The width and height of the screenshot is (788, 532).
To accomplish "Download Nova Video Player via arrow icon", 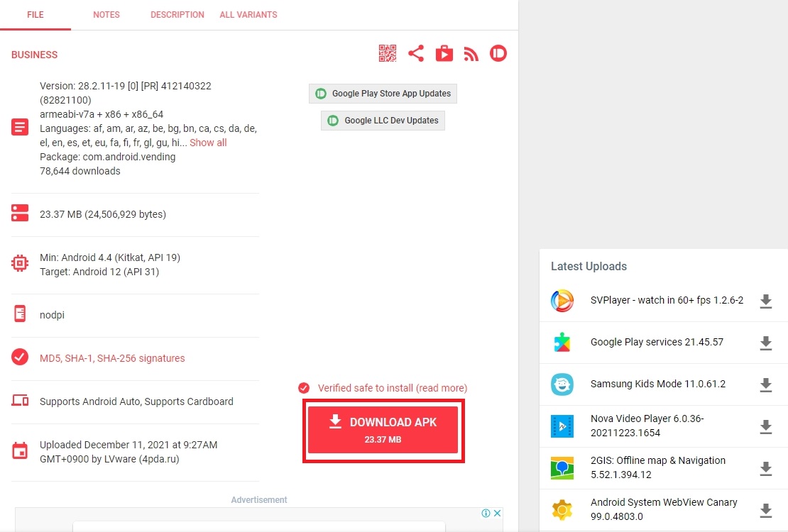I will click(x=765, y=426).
